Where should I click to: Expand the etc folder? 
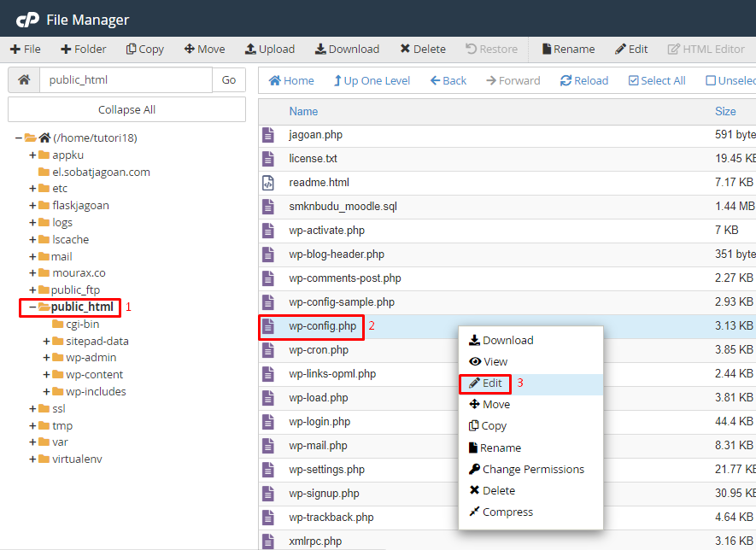32,189
